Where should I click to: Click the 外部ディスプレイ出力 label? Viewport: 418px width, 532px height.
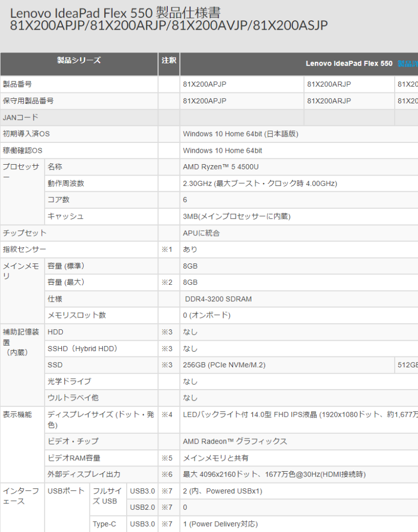[84, 474]
